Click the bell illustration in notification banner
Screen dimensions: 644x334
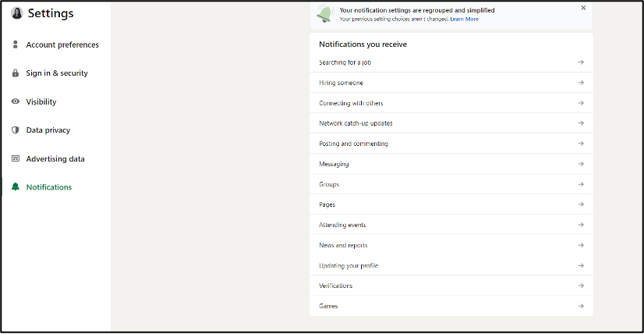click(x=325, y=13)
